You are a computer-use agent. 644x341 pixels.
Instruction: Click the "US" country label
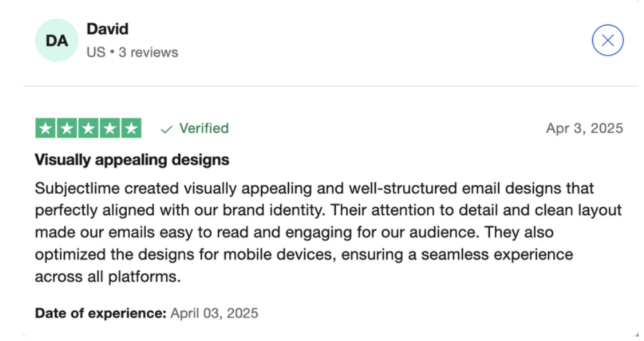point(96,52)
